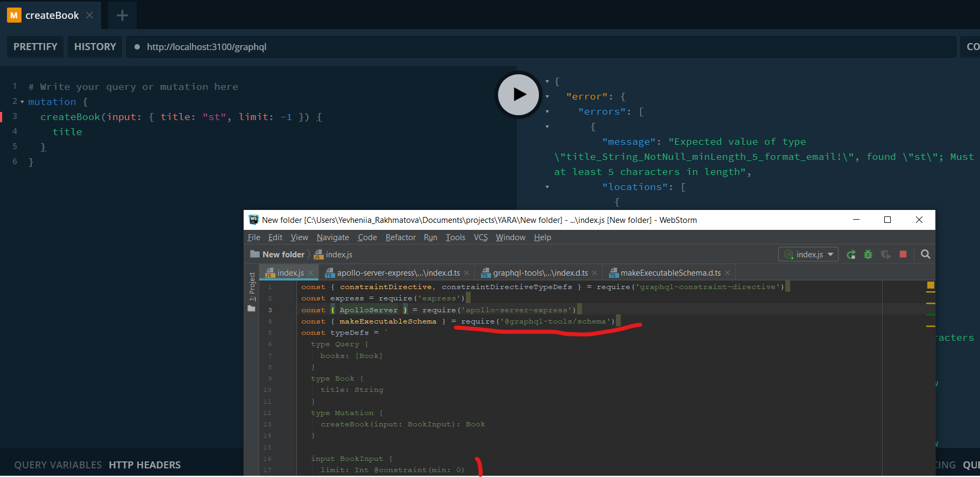Click makeExecutableSchema identifier on line 4
This screenshot has height=477, width=980.
pyautogui.click(x=388, y=321)
